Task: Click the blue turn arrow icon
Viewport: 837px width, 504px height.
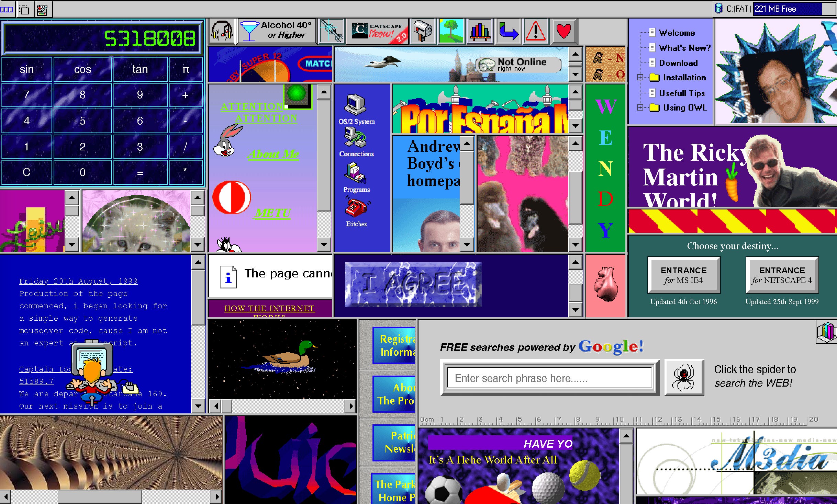Action: click(x=508, y=32)
